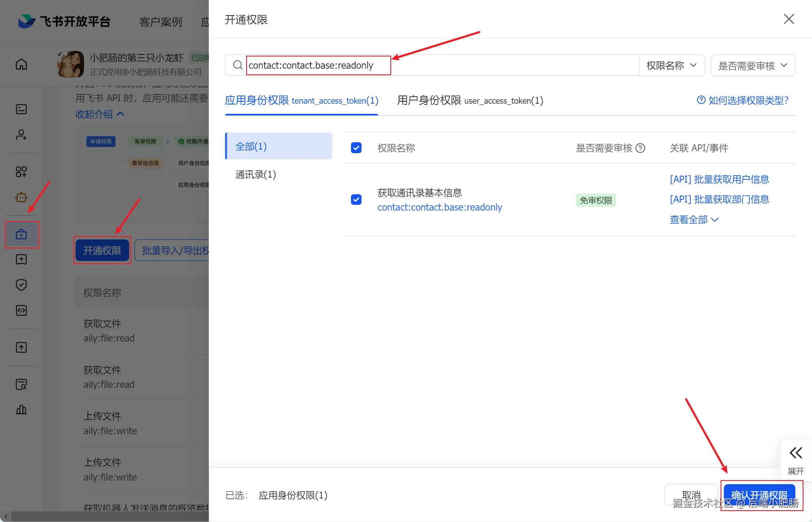The width and height of the screenshot is (812, 522).
Task: Uncheck the 获取通讯录基本信息 permission checkbox
Action: [356, 200]
